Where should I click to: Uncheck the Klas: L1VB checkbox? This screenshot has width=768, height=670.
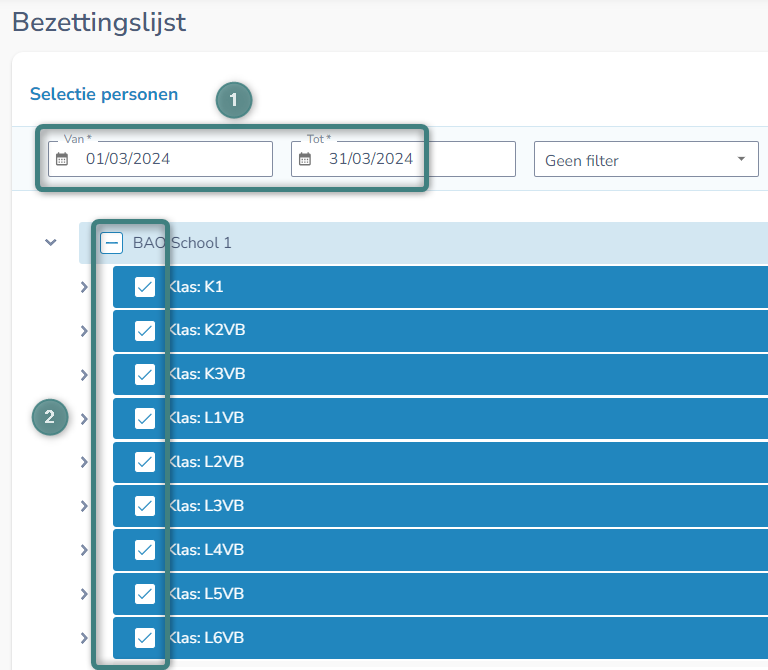[145, 418]
